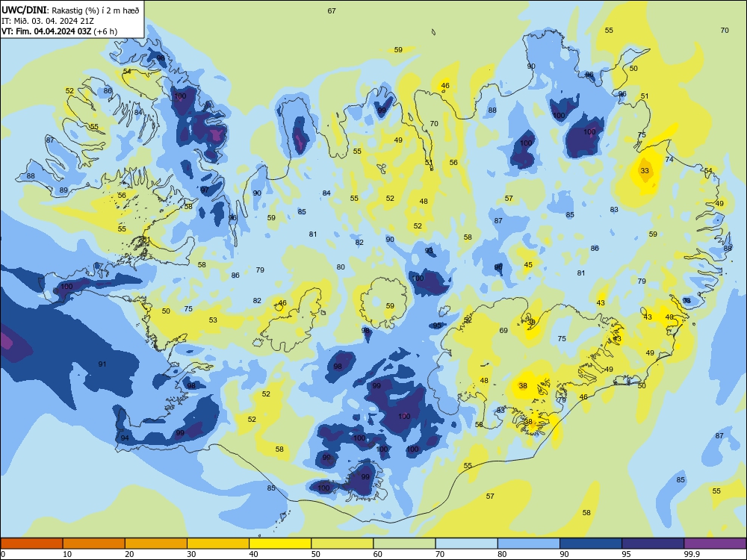
Task: Click the 30–40 legend color swatch
Action: (x=218, y=544)
